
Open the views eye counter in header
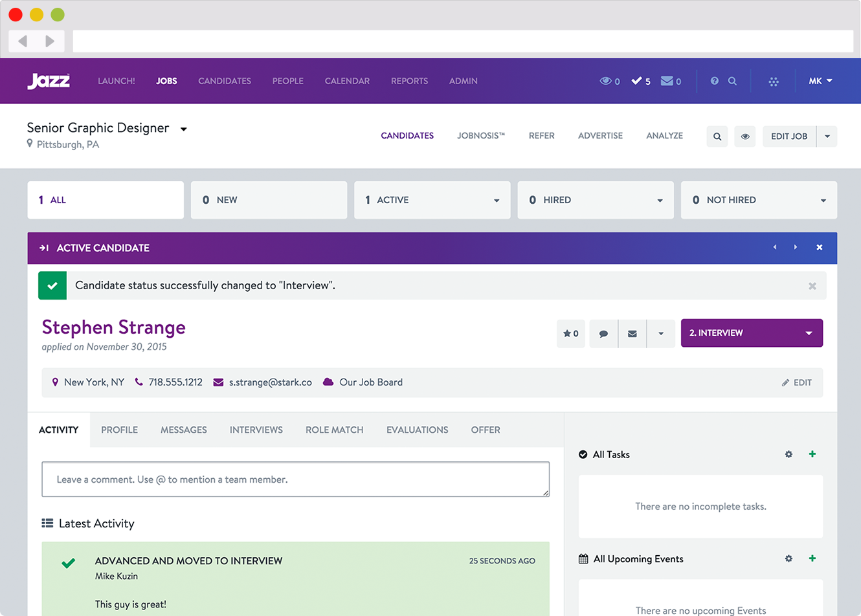pyautogui.click(x=610, y=81)
